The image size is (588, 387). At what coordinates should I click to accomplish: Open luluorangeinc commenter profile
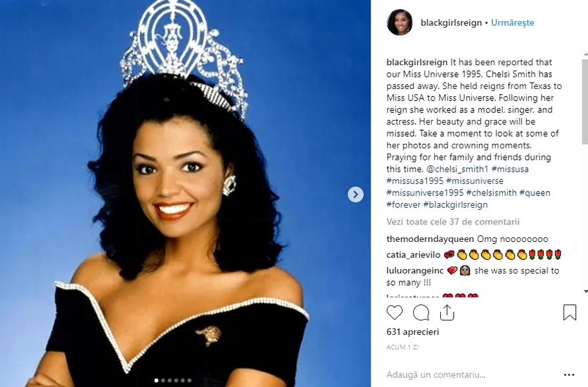pos(415,270)
